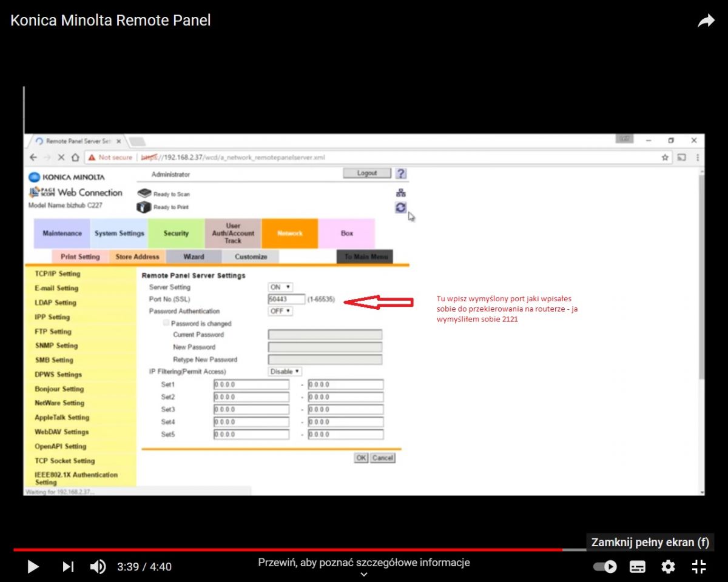Click Current Password field
The width and height of the screenshot is (728, 582).
click(x=325, y=335)
